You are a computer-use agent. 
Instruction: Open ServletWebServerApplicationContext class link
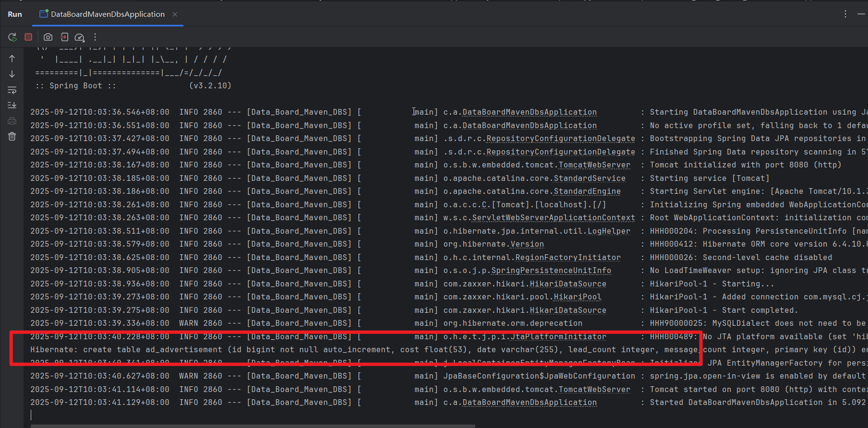(x=553, y=218)
